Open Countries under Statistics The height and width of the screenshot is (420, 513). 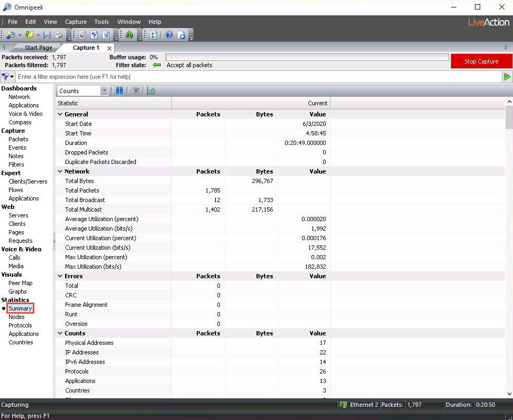[21, 342]
